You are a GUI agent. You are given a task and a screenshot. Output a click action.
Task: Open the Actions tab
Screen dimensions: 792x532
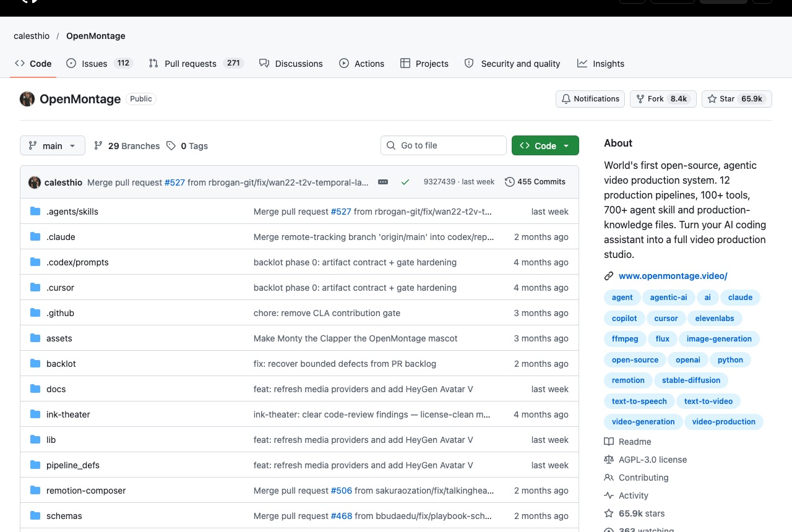[362, 64]
